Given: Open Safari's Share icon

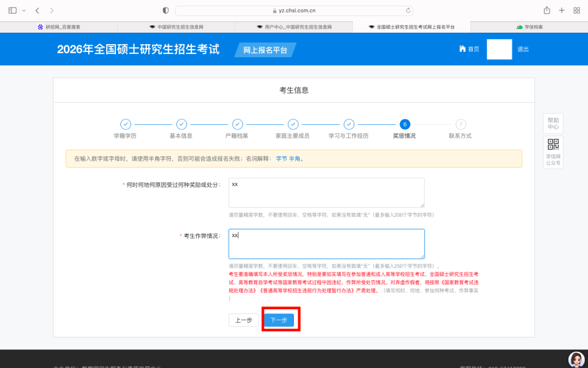Looking at the screenshot, I should point(547,10).
